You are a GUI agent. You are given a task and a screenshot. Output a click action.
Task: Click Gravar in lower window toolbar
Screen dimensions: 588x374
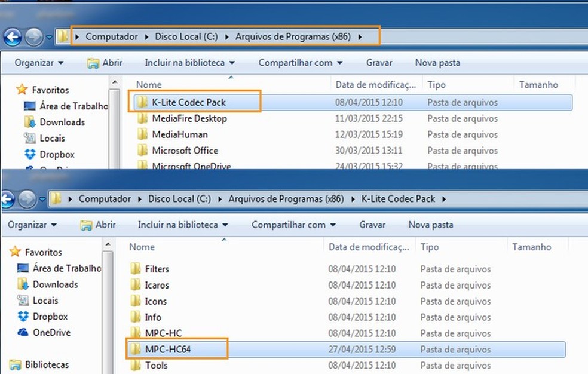coord(372,225)
